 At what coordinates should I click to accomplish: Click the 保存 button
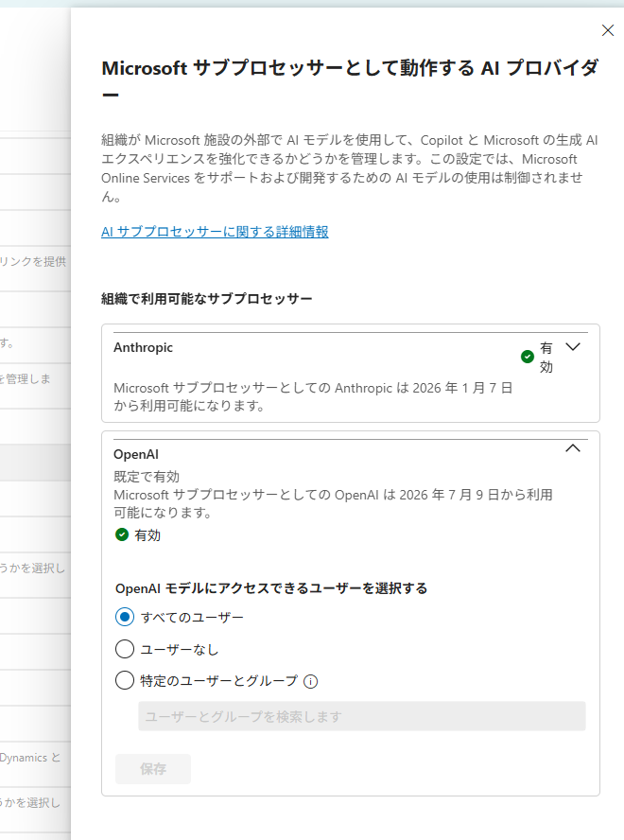click(x=153, y=769)
